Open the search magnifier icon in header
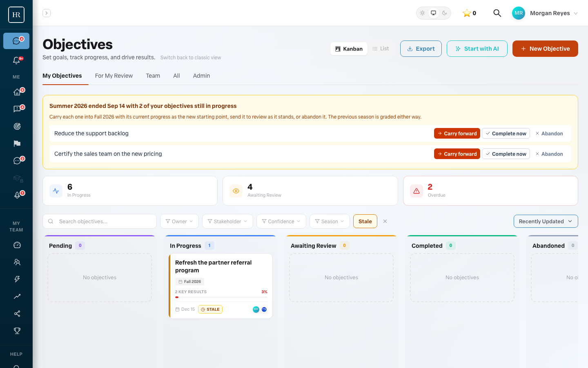The width and height of the screenshot is (588, 368). [x=497, y=13]
